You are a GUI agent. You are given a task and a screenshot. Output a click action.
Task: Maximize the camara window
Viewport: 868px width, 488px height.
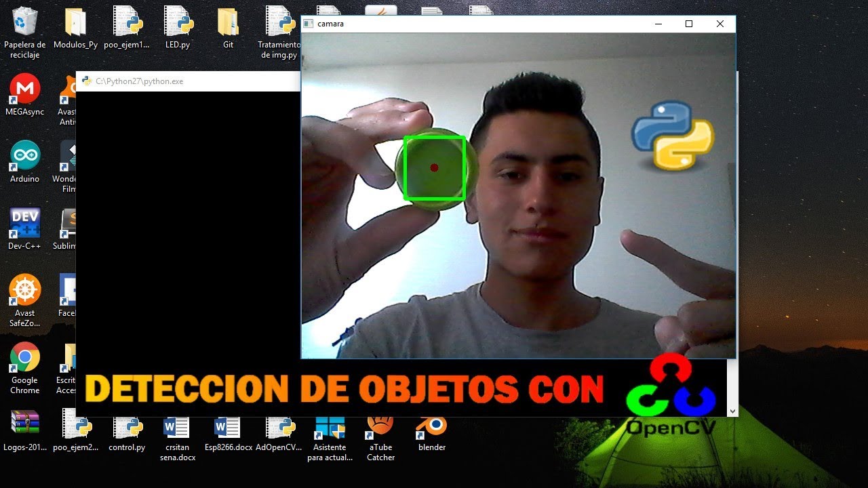pos(689,24)
